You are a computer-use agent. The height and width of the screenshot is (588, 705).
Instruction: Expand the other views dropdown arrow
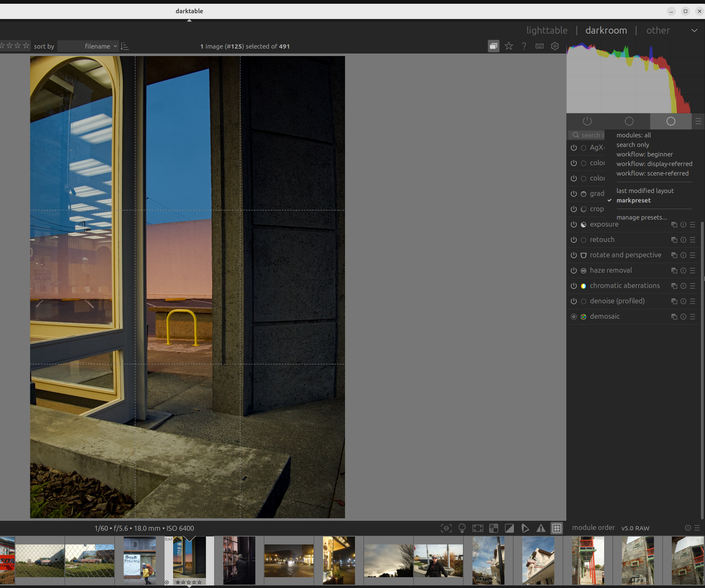[x=694, y=30]
